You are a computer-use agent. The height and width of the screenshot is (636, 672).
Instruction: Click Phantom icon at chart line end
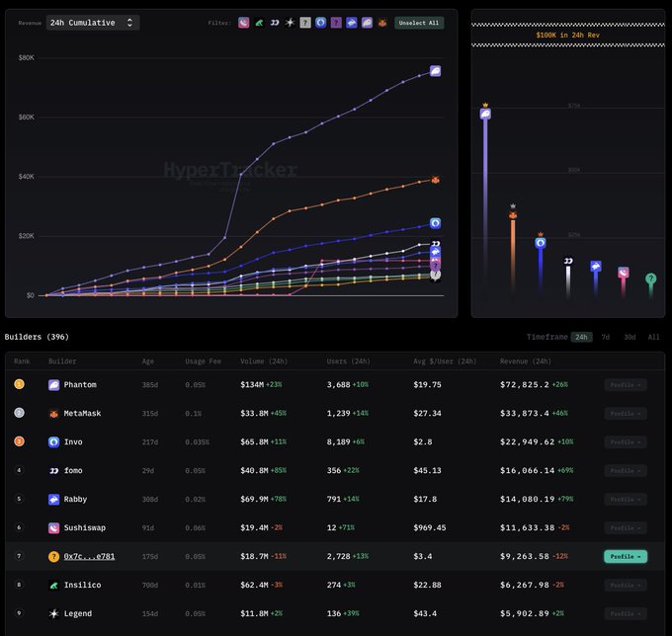[x=436, y=71]
